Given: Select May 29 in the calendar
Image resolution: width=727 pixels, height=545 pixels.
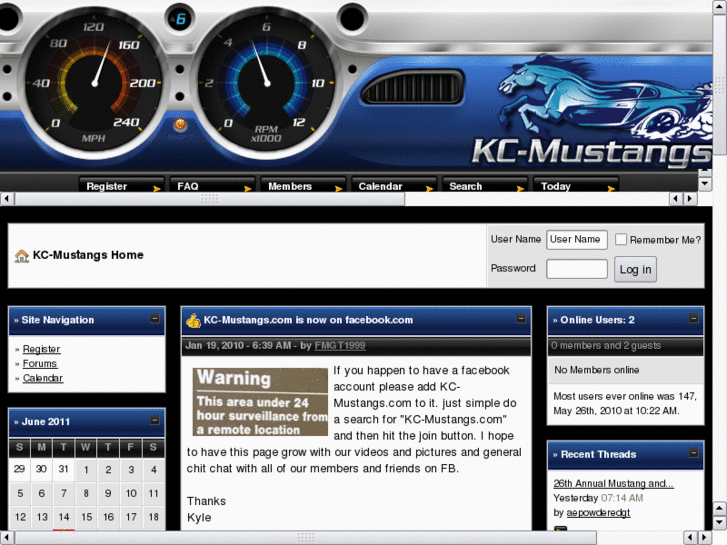Looking at the screenshot, I should click(19, 469).
